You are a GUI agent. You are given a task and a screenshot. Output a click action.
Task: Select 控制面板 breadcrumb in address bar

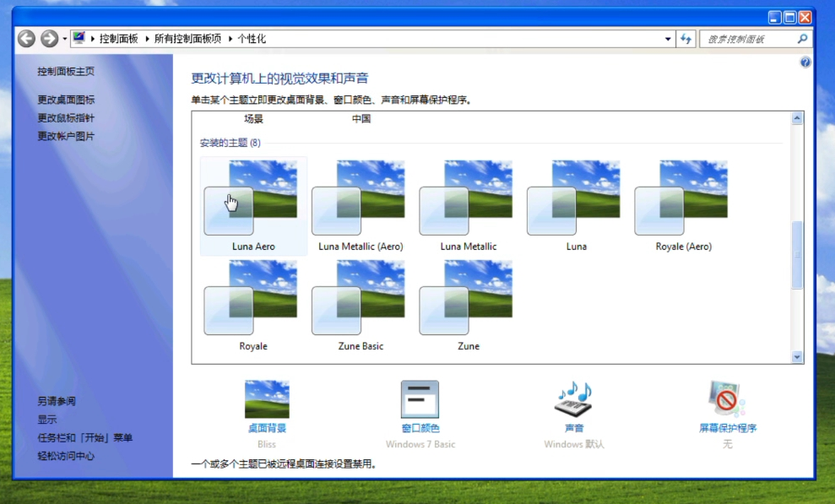coord(118,38)
